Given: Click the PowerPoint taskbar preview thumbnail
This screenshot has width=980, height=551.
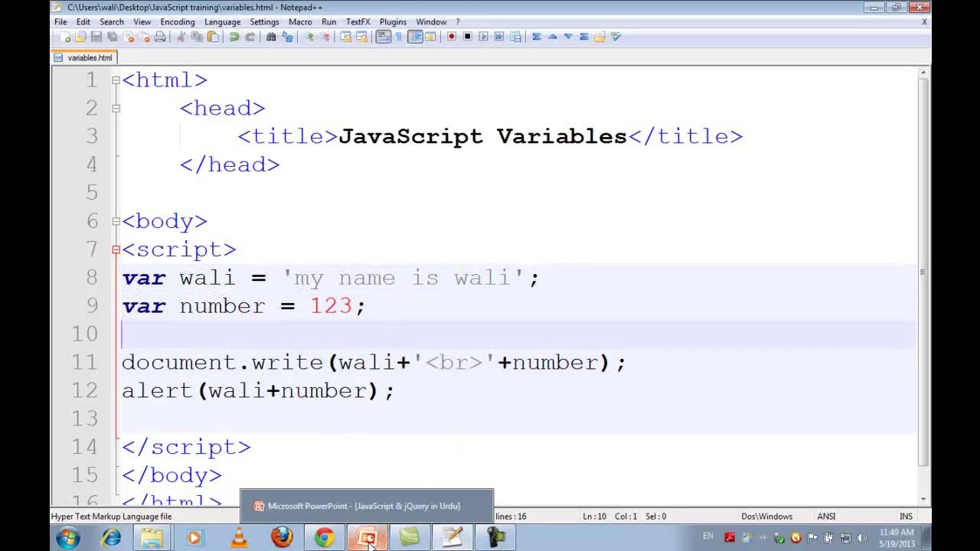Looking at the screenshot, I should tap(367, 506).
